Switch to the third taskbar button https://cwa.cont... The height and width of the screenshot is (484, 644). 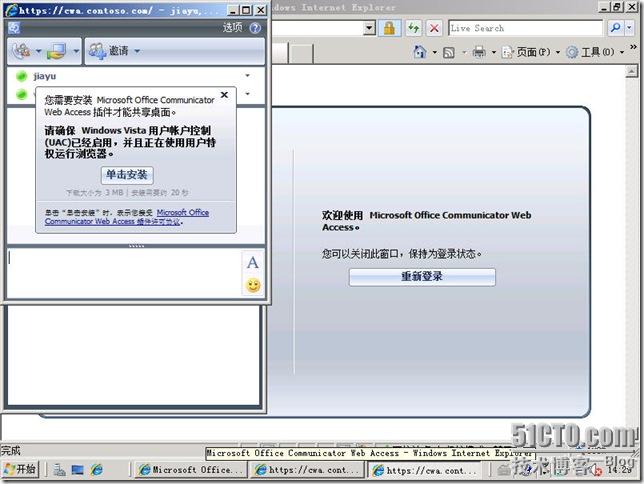425,470
